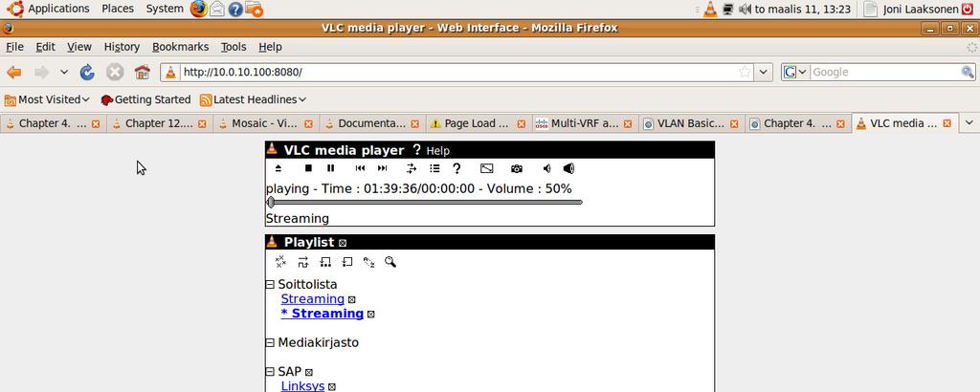Open the list all tabs dropdown
The width and height of the screenshot is (980, 392).
pos(969,123)
